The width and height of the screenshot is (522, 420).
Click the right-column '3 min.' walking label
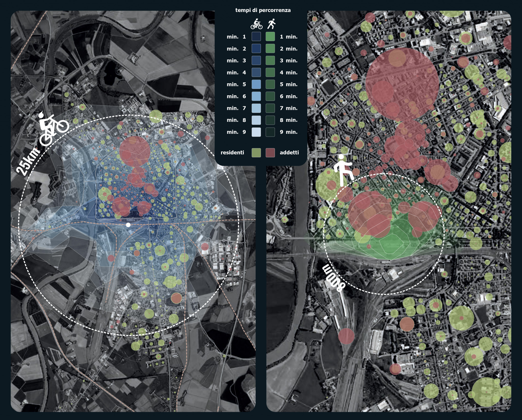(289, 61)
